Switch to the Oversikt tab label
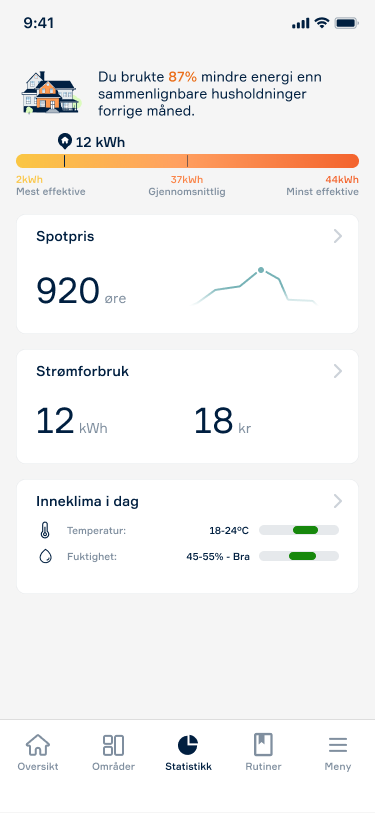This screenshot has width=375, height=813. (x=38, y=767)
